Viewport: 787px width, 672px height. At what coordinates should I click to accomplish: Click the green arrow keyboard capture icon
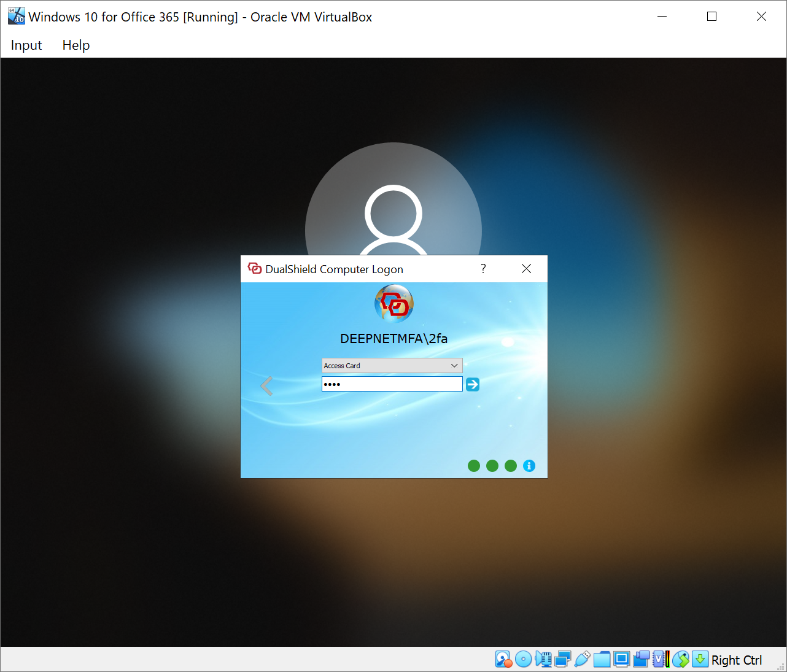coord(700,660)
